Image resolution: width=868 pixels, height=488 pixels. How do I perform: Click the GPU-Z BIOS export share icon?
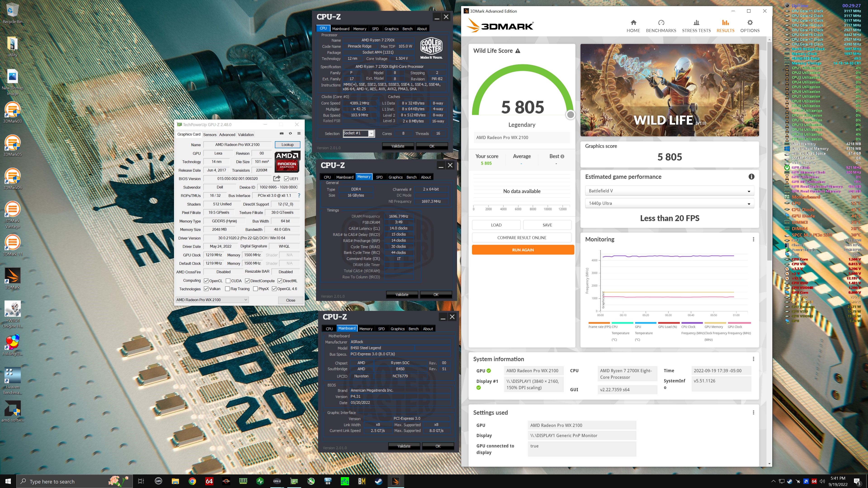[277, 178]
